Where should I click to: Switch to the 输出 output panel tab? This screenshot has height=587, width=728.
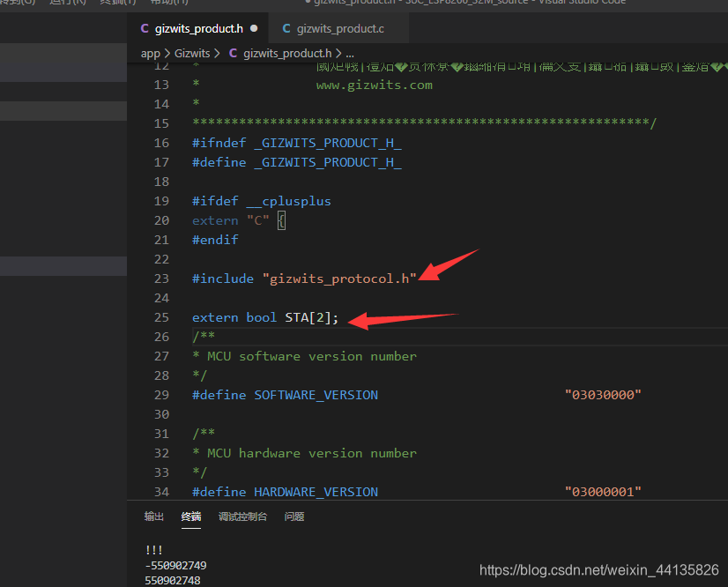tap(153, 516)
